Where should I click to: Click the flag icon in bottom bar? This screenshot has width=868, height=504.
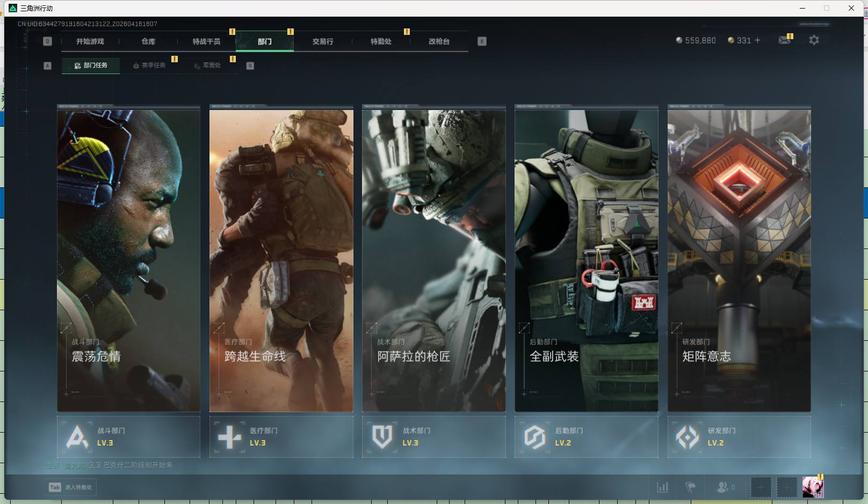[x=691, y=487]
